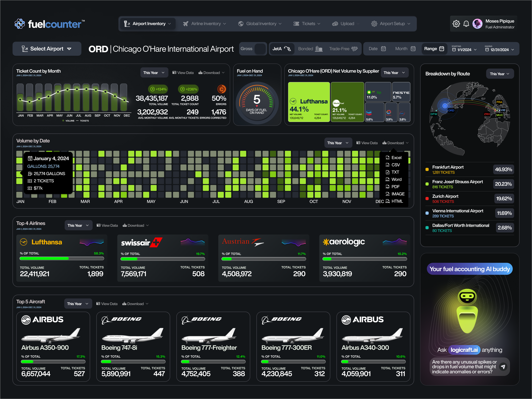Click the Lufthansa supplier tile
Viewport: 532px width, 399px height.
click(x=309, y=102)
